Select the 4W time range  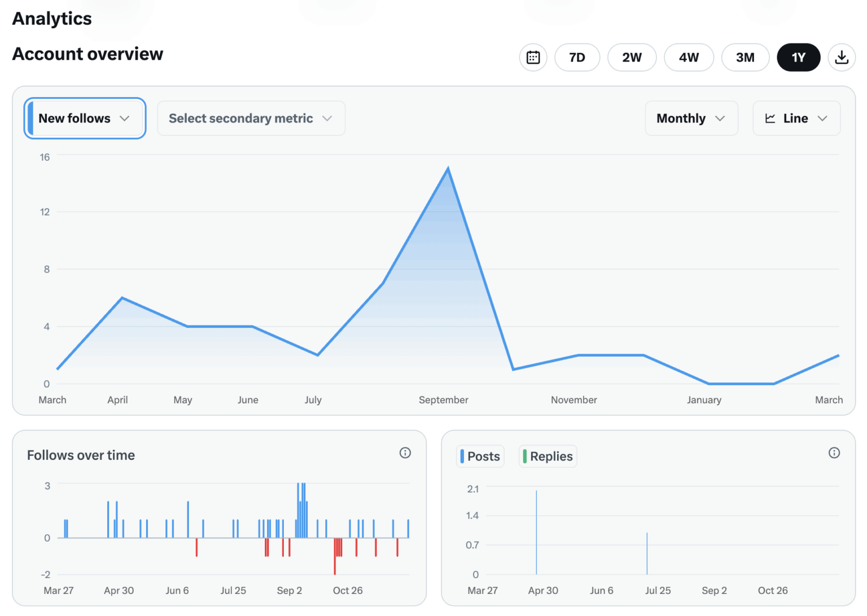(689, 57)
